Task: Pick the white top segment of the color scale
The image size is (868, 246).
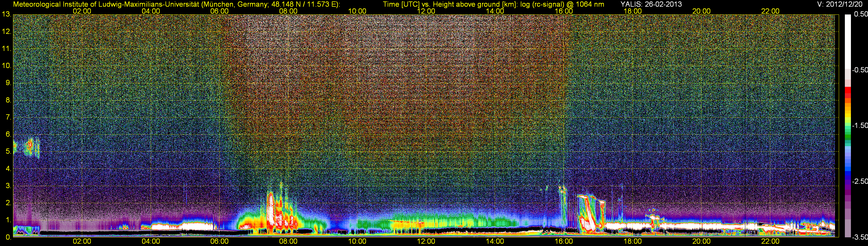Action: pyautogui.click(x=847, y=41)
